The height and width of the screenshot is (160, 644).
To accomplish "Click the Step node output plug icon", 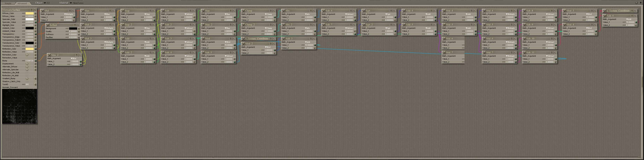I will click(123, 11).
